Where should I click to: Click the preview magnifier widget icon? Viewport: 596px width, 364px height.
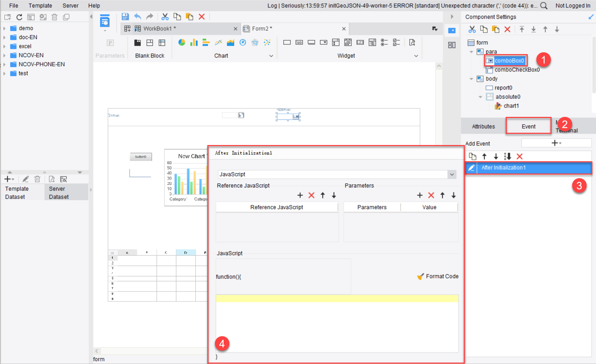point(412,43)
